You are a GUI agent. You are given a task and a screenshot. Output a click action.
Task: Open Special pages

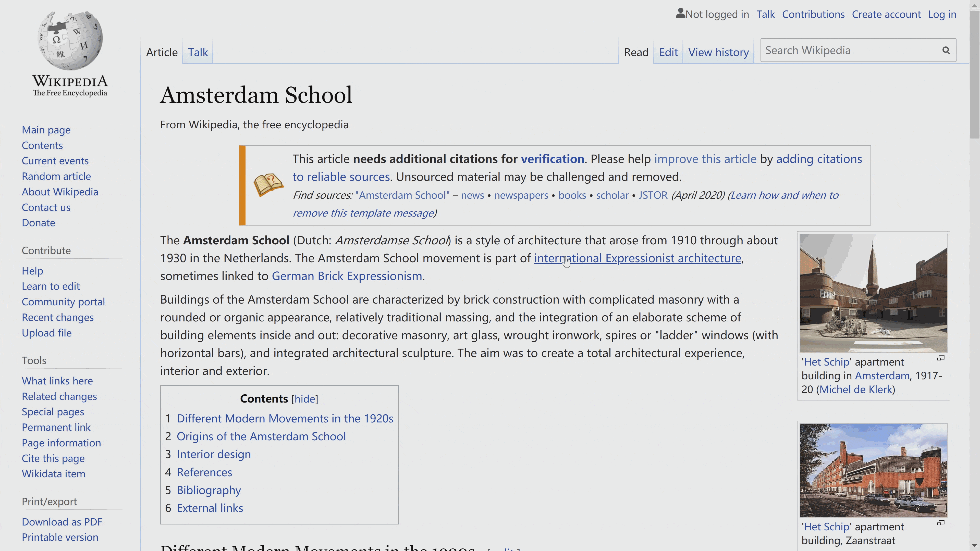[53, 412]
